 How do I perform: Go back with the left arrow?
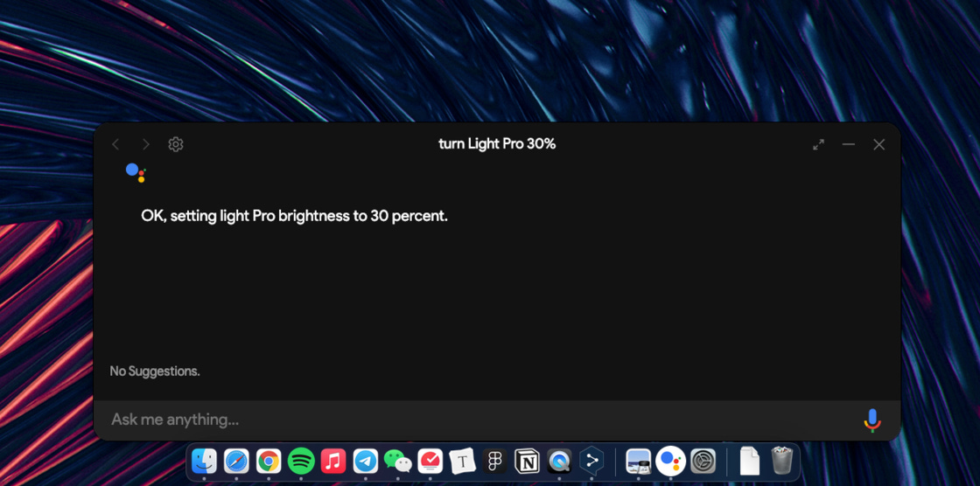[x=115, y=144]
